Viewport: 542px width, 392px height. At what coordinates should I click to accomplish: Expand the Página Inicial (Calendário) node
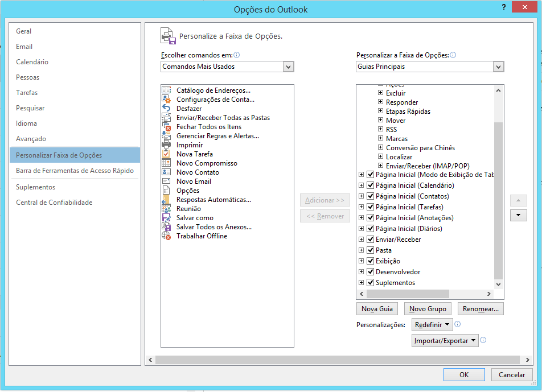pyautogui.click(x=361, y=185)
